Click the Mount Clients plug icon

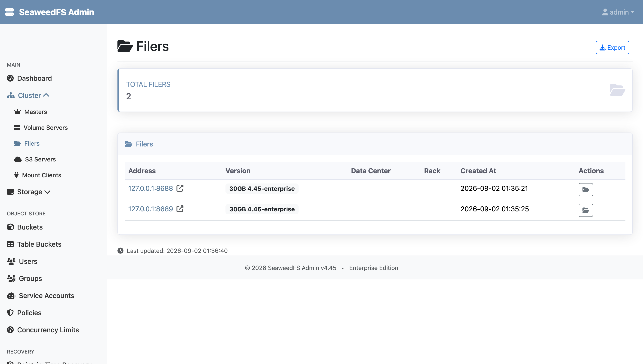16,175
